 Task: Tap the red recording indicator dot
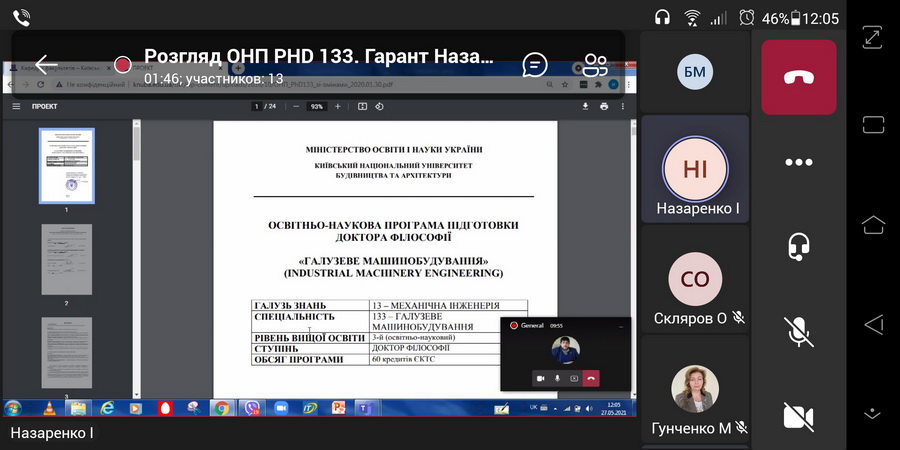122,65
